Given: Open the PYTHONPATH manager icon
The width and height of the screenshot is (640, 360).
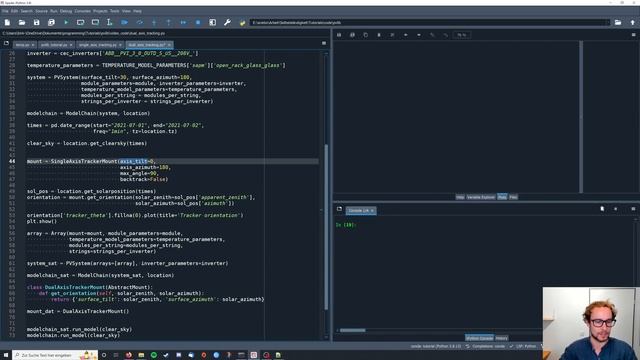Looking at the screenshot, I should pyautogui.click(x=242, y=22).
